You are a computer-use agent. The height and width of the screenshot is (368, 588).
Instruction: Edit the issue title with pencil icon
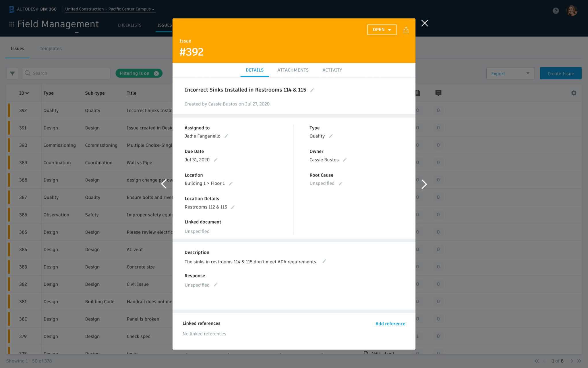click(x=312, y=90)
